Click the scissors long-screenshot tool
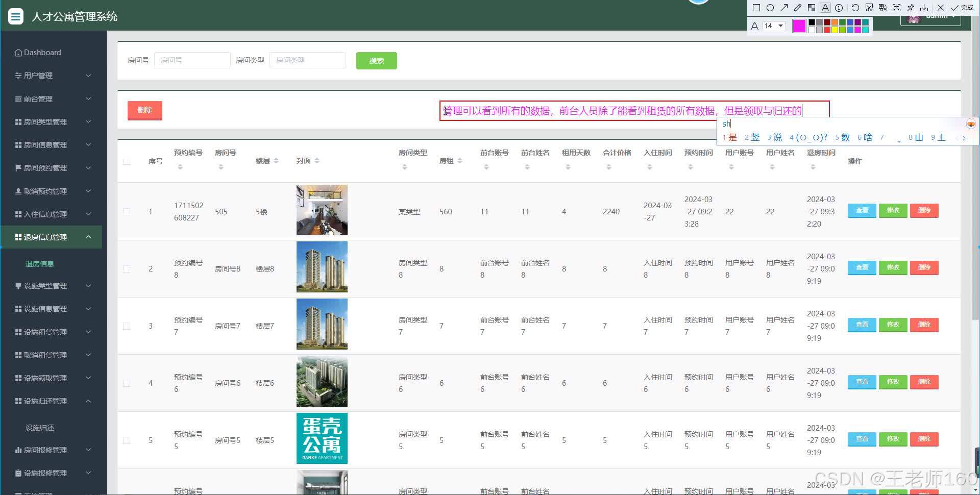The height and width of the screenshot is (495, 980). [869, 8]
